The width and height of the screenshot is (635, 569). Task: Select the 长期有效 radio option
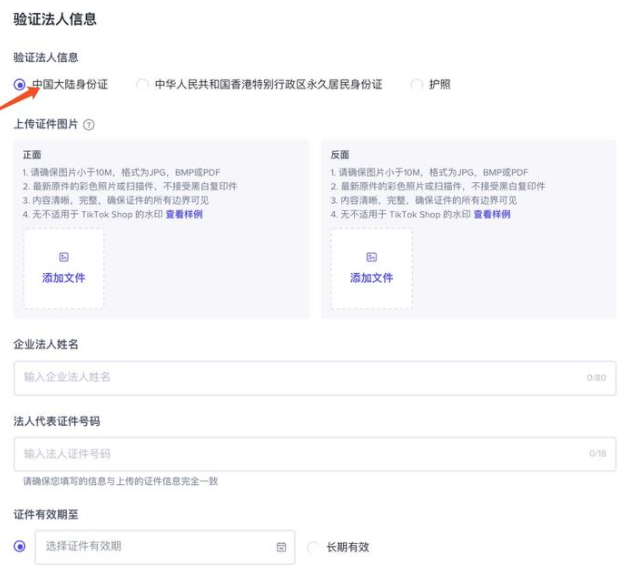(314, 547)
